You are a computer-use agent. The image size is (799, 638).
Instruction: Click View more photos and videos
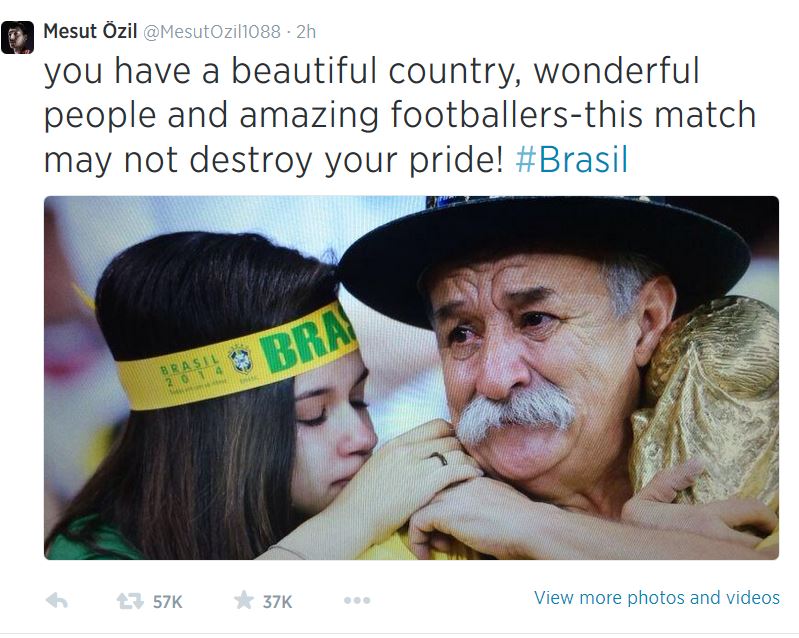point(656,598)
